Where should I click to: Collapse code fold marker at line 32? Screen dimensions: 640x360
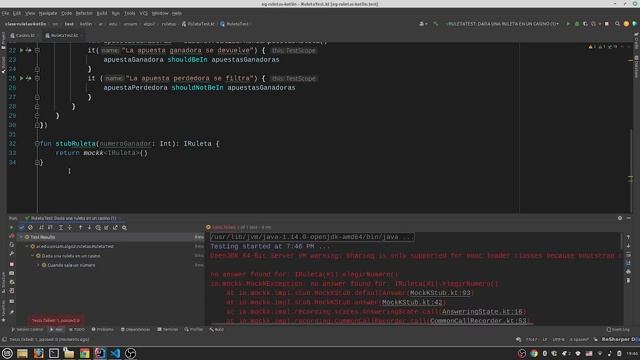point(37,144)
